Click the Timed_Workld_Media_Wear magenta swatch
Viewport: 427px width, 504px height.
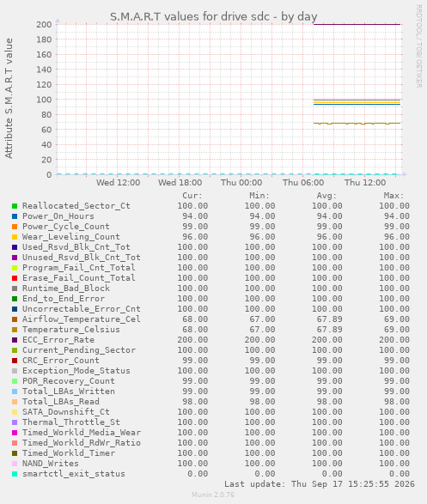coord(15,433)
